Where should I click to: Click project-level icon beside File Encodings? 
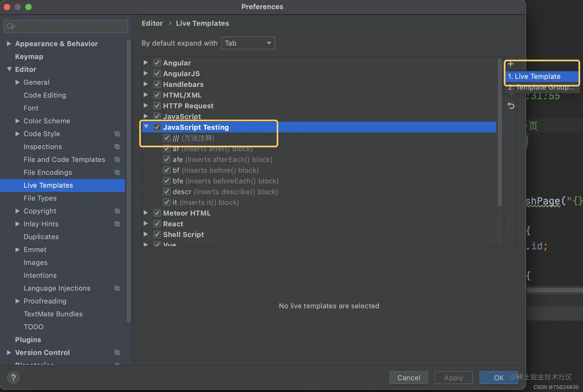tap(117, 173)
